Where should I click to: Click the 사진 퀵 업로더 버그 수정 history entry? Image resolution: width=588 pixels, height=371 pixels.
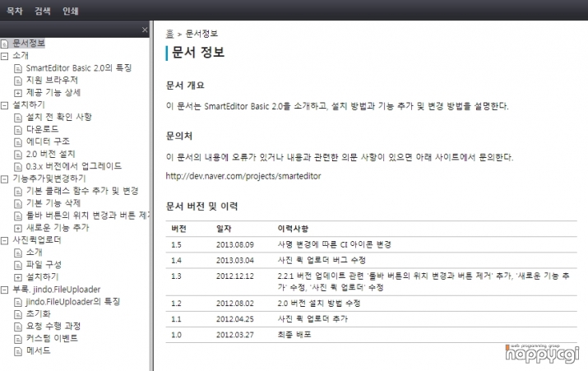[x=322, y=260]
